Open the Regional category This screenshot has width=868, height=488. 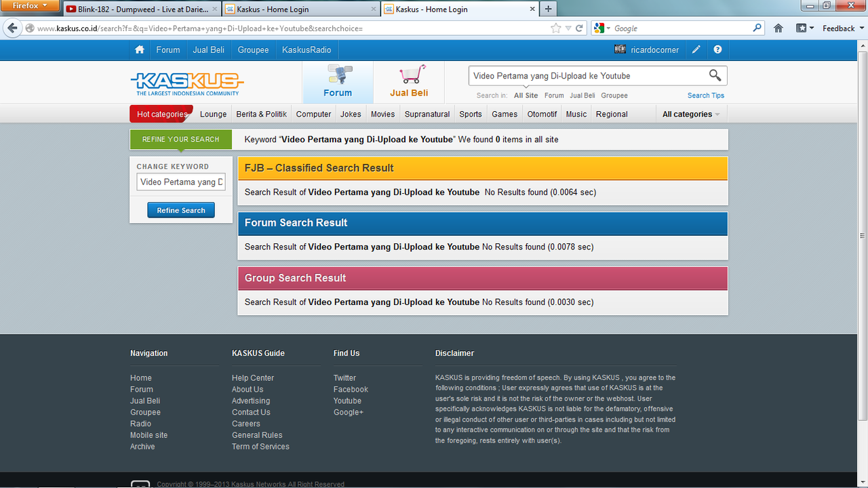(x=612, y=114)
